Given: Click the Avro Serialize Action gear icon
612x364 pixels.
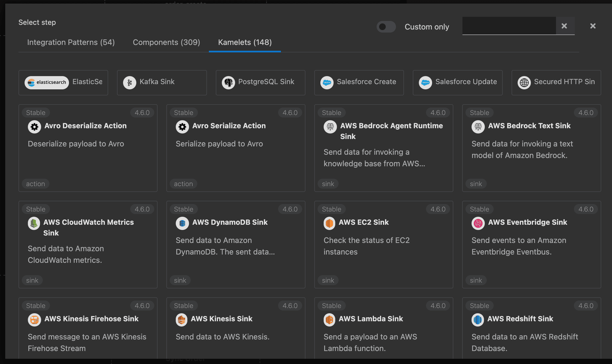Looking at the screenshot, I should point(182,127).
